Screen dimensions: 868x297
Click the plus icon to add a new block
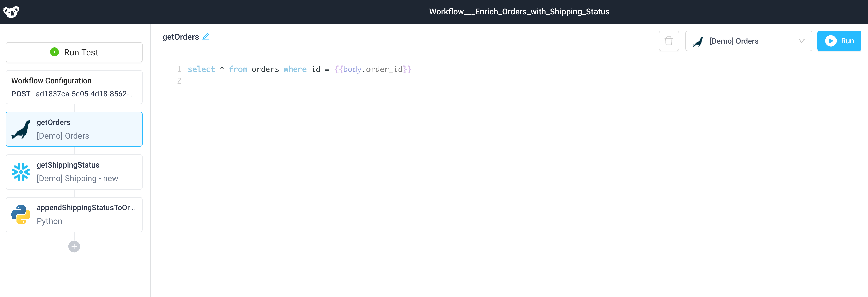[74, 246]
